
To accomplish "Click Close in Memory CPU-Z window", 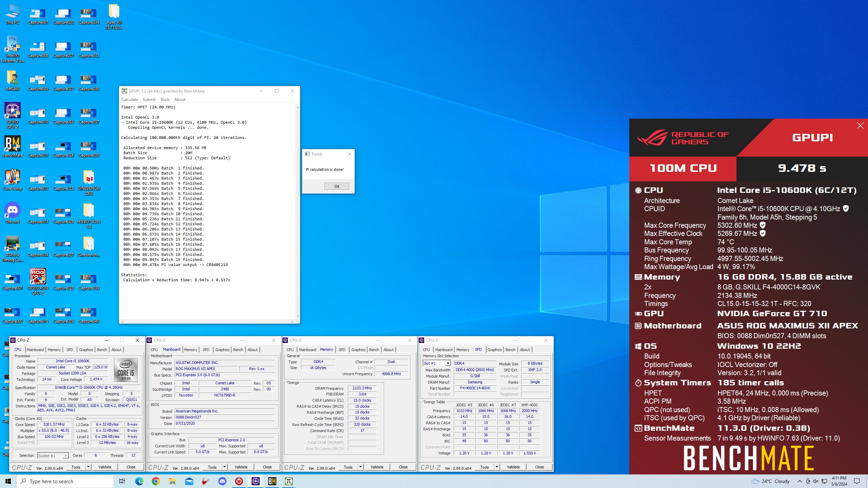I will (403, 467).
